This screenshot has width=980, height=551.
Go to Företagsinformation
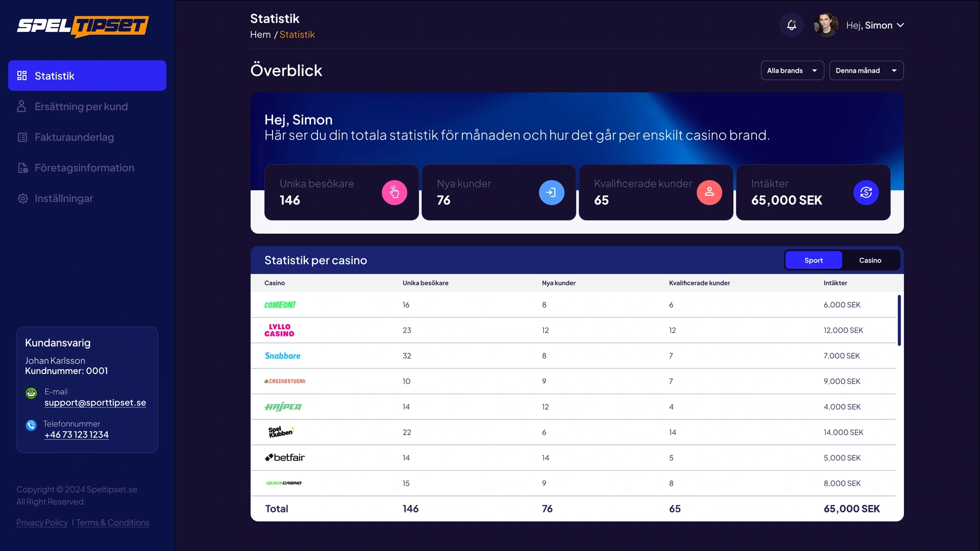click(x=84, y=168)
